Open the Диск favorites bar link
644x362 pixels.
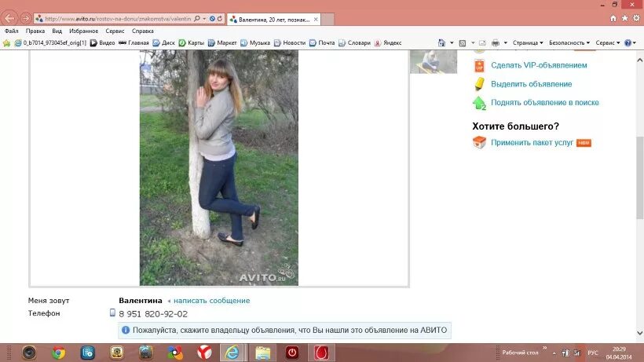pyautogui.click(x=164, y=42)
